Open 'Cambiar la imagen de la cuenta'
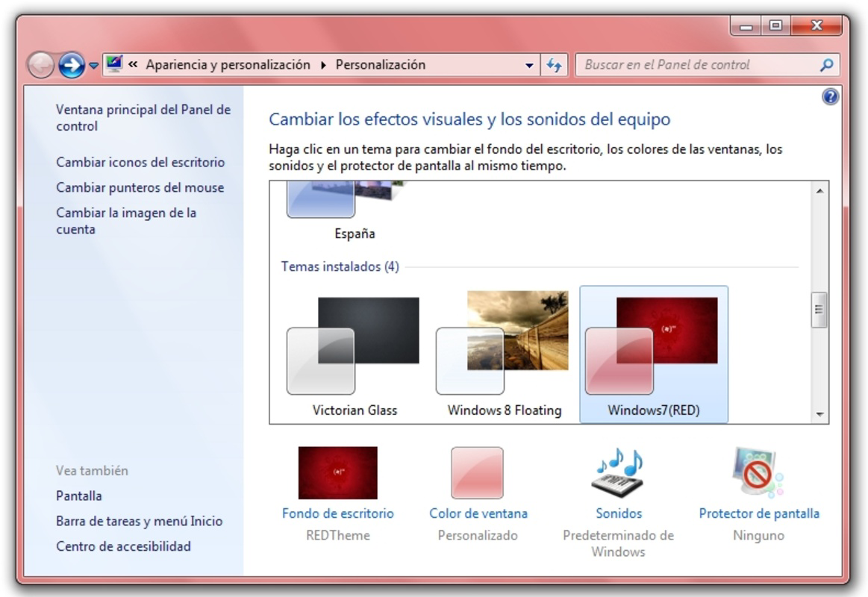868x597 pixels. [x=126, y=221]
